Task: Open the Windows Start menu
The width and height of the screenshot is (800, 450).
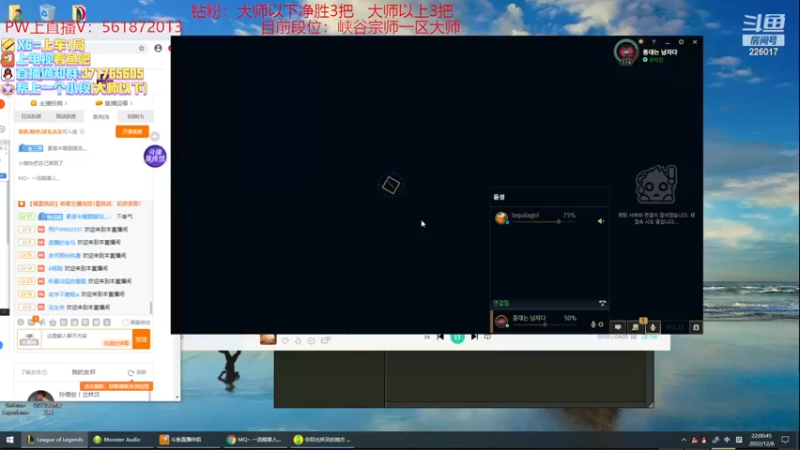Action: pos(10,439)
